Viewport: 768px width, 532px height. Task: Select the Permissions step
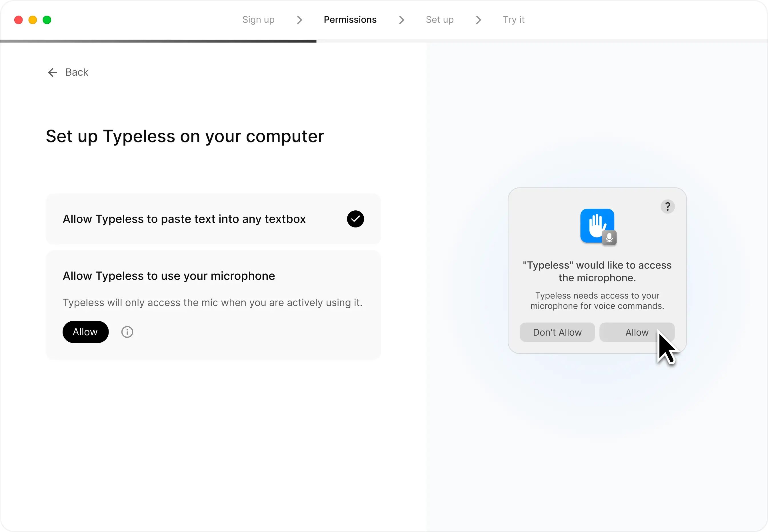pos(350,20)
